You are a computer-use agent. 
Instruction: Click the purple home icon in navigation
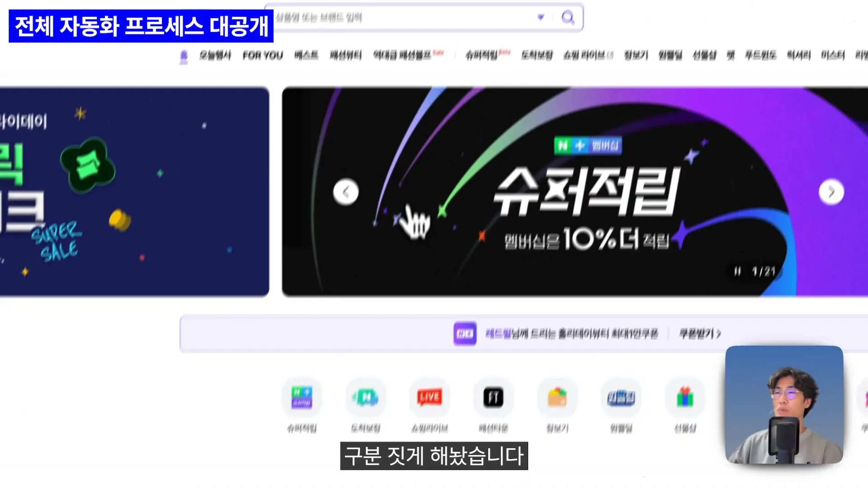click(x=184, y=57)
